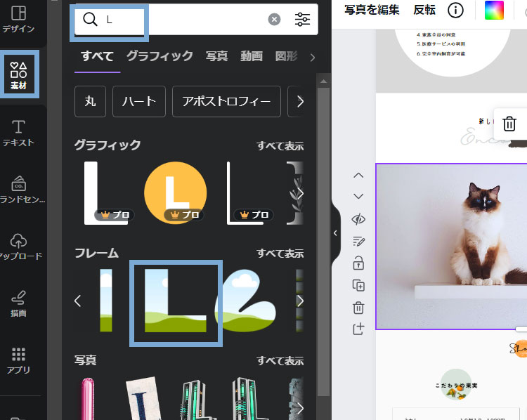
Task: Open page notes pencil icon
Action: click(x=358, y=241)
